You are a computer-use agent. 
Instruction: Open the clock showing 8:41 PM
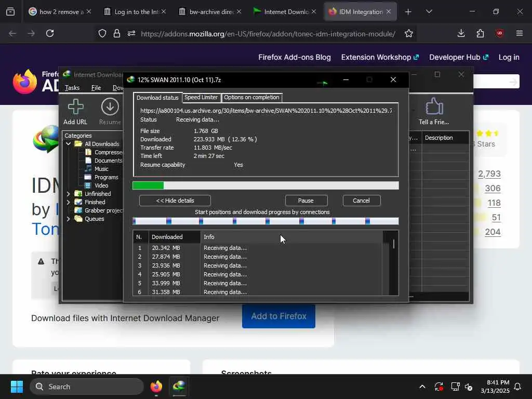pos(495,387)
